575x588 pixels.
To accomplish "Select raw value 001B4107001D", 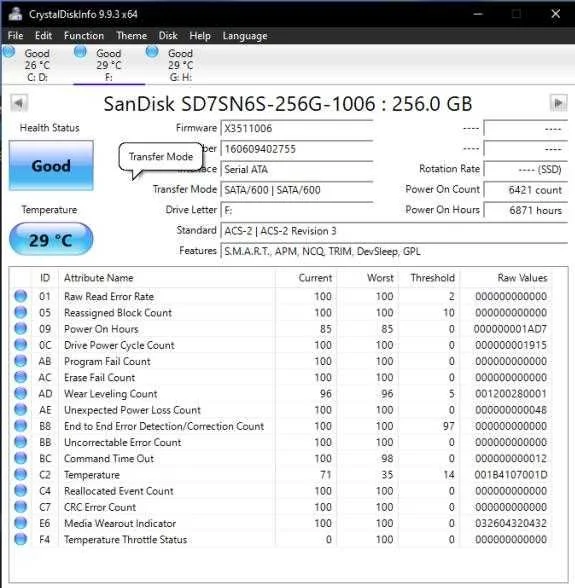I will click(510, 475).
